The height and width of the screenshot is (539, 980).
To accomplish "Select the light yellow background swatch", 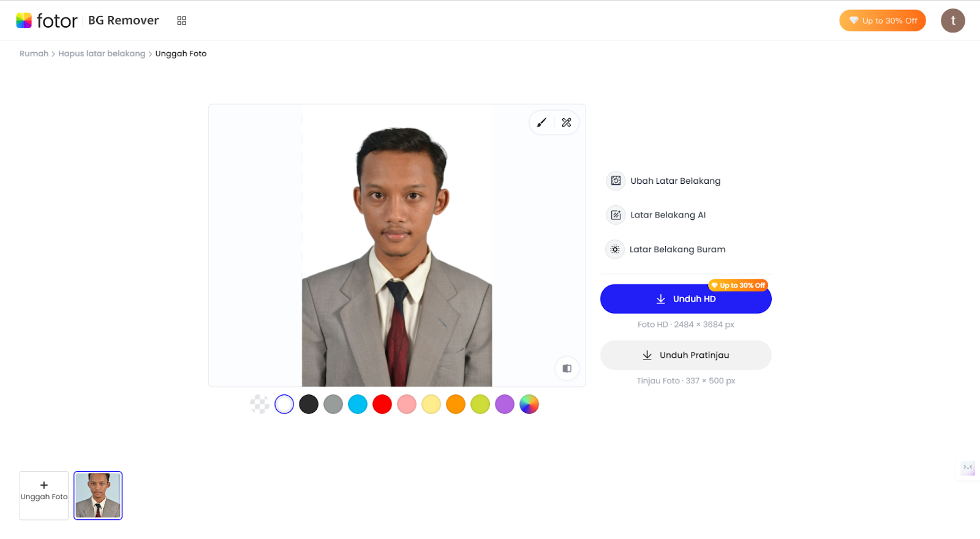I will click(x=431, y=404).
